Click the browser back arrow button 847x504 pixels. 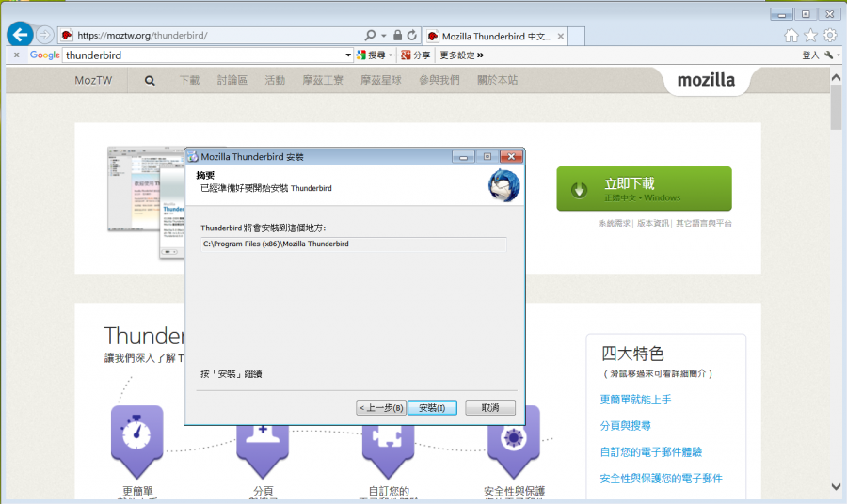click(19, 35)
